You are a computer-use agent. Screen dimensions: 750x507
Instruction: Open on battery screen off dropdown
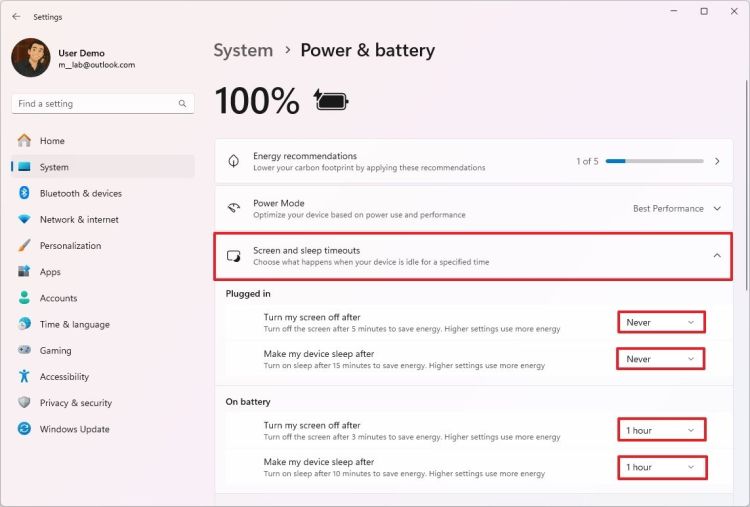[660, 430]
